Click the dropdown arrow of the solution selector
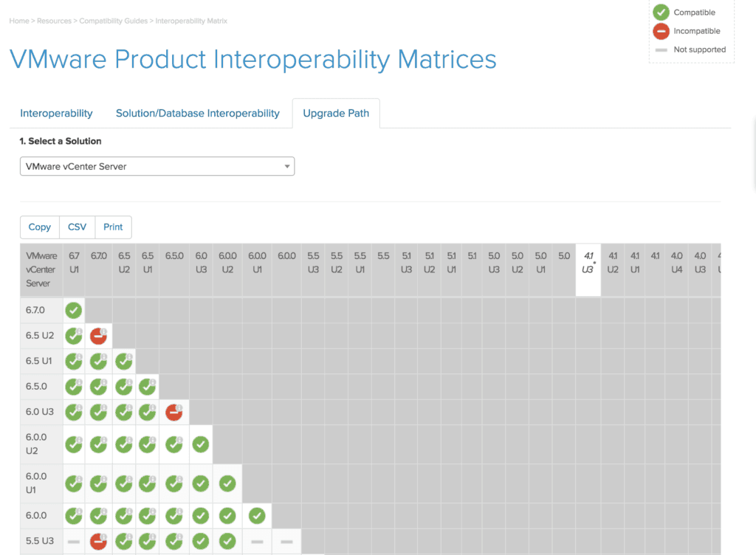The height and width of the screenshot is (555, 756). tap(287, 166)
